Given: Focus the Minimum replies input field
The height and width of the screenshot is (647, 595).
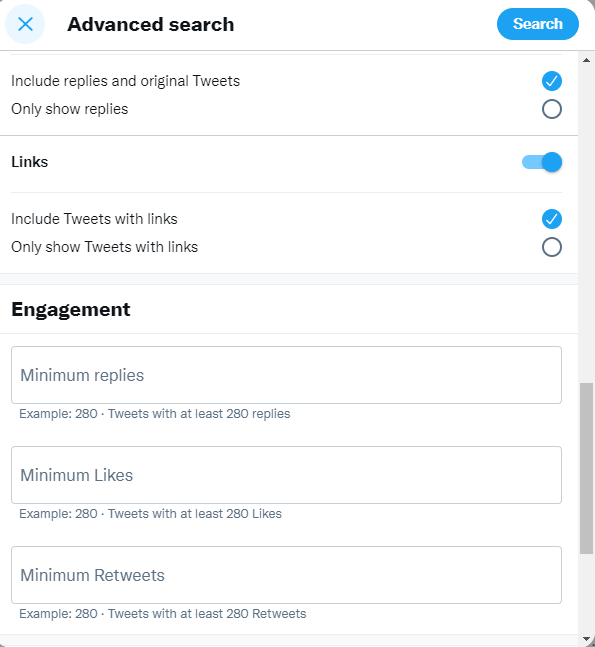Looking at the screenshot, I should (286, 375).
